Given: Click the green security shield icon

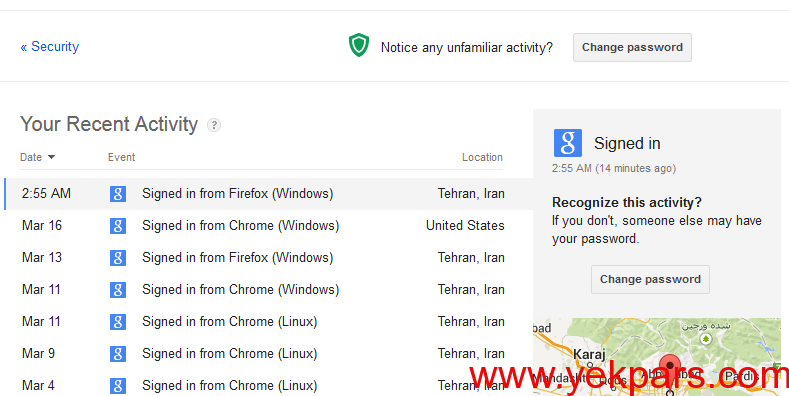Looking at the screenshot, I should click(x=359, y=45).
